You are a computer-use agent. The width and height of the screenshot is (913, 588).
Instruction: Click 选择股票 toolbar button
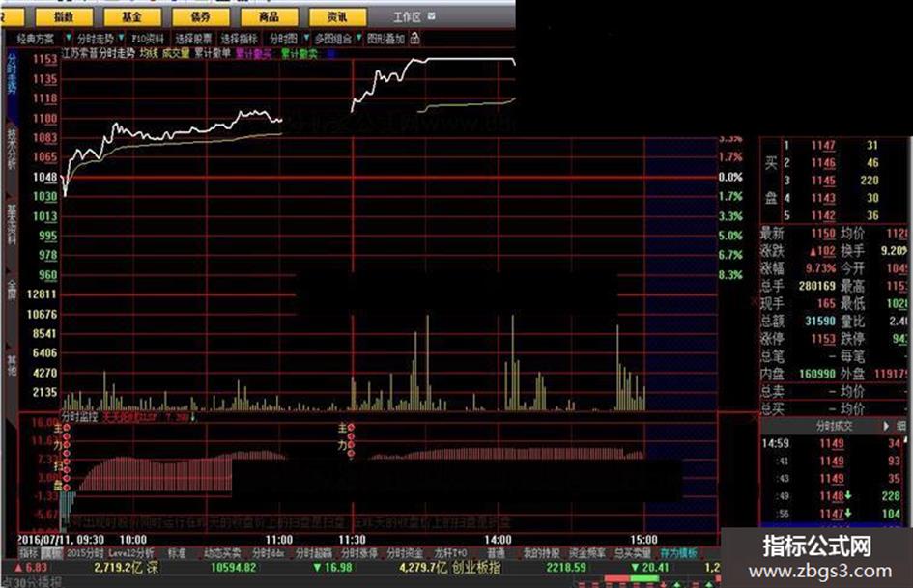coord(193,39)
